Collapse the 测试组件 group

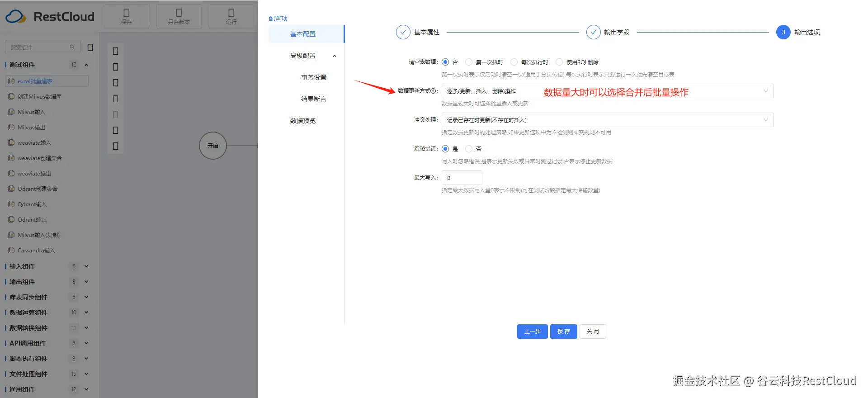point(86,65)
